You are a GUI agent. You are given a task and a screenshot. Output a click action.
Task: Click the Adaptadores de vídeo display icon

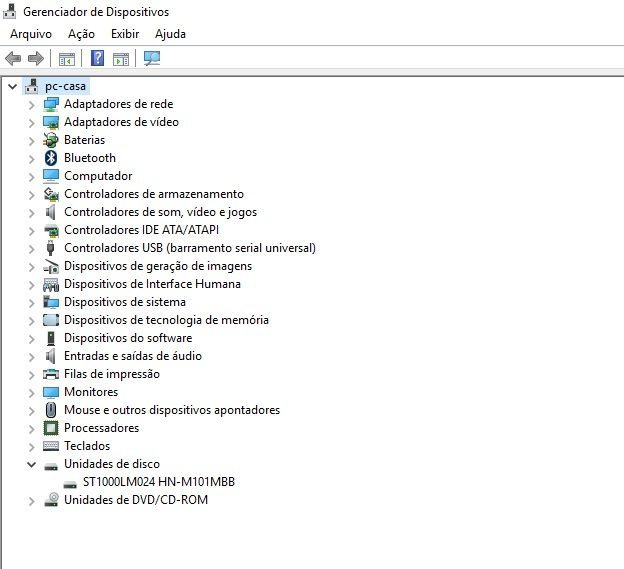pyautogui.click(x=51, y=122)
